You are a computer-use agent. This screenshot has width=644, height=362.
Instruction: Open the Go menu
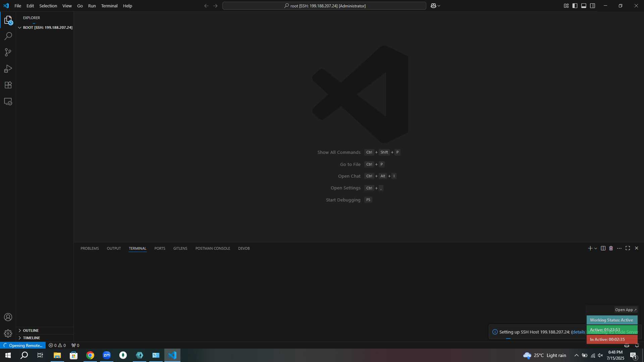pos(80,6)
